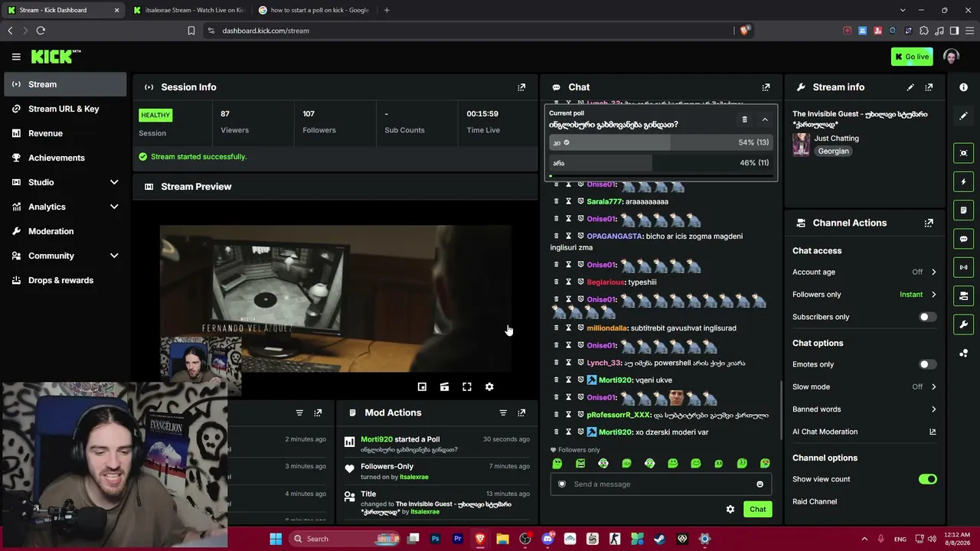Open the Windows Start menu
This screenshot has width=980, height=551.
point(276,539)
